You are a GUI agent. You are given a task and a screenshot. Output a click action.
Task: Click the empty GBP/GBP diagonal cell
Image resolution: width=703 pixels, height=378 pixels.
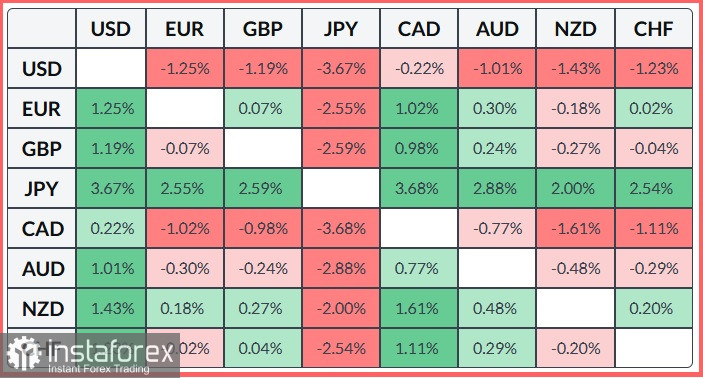[263, 148]
